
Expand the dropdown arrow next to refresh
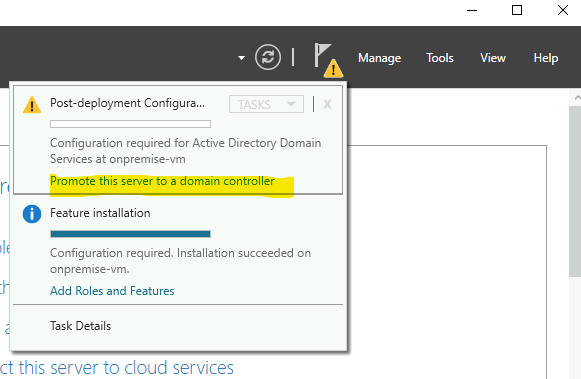[x=242, y=58]
